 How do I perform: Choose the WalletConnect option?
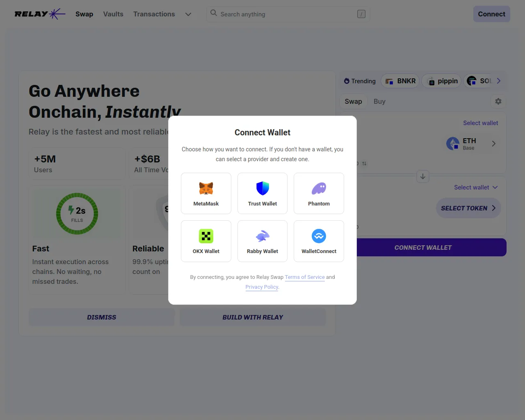(319, 241)
